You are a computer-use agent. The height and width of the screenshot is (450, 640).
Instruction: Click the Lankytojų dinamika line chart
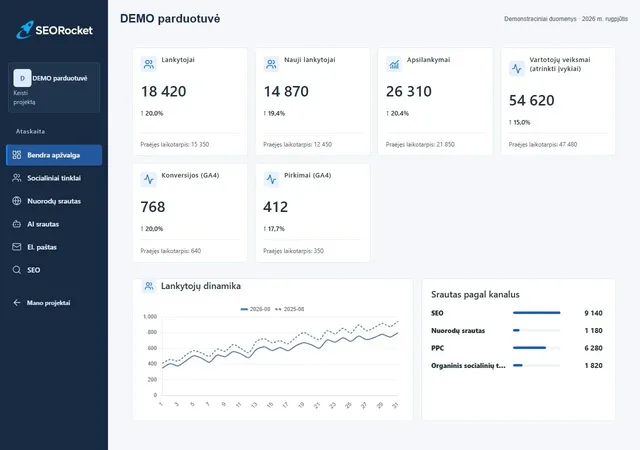coord(280,356)
